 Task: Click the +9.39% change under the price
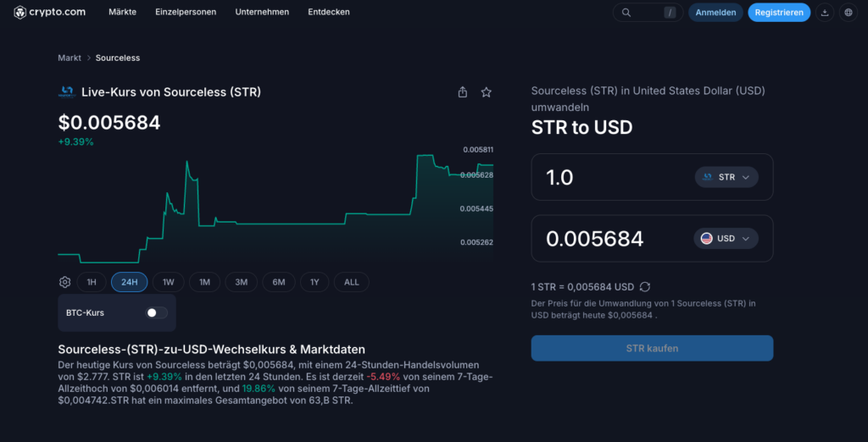coord(75,141)
